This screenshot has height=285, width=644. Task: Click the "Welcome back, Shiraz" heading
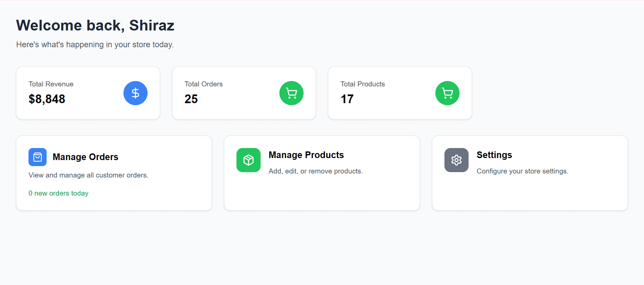click(x=95, y=25)
